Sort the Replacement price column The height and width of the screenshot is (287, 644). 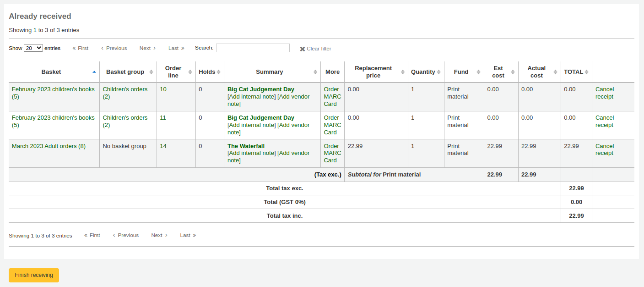[402, 72]
